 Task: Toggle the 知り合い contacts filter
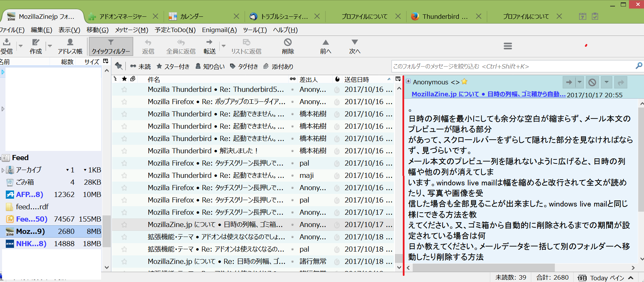click(x=210, y=67)
